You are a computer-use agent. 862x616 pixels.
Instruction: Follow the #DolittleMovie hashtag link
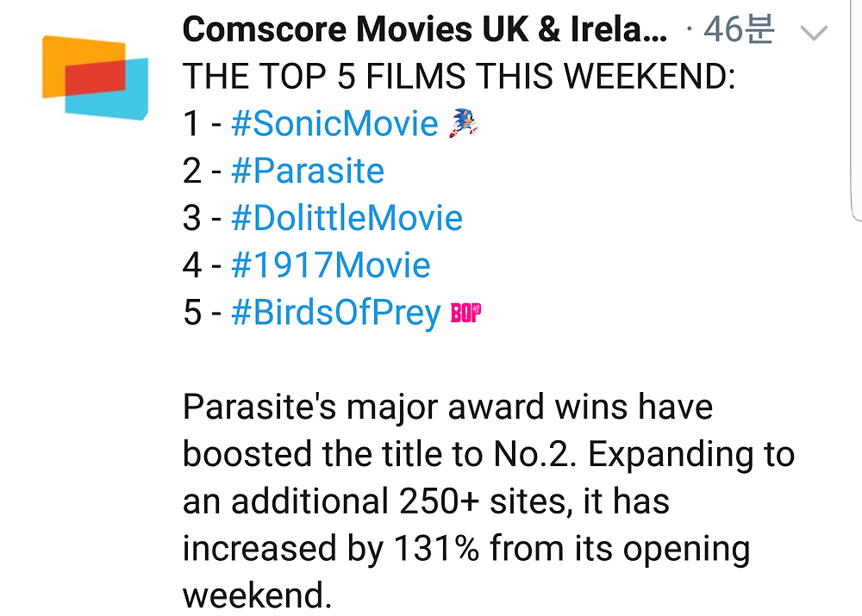[347, 218]
